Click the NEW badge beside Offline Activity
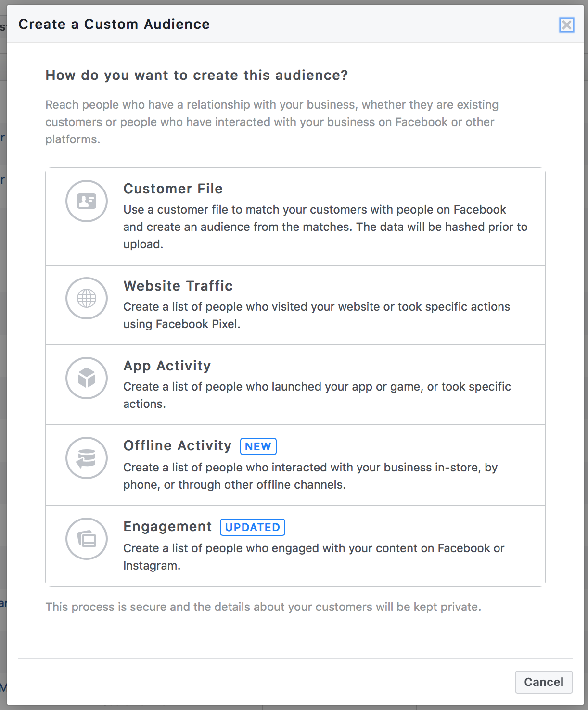 pos(258,446)
